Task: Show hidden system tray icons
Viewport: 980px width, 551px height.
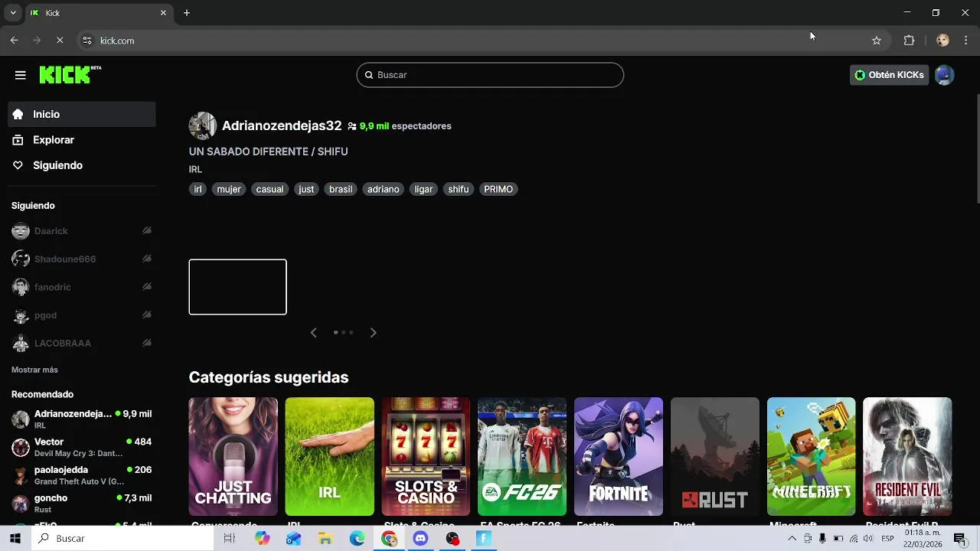Action: [792, 539]
